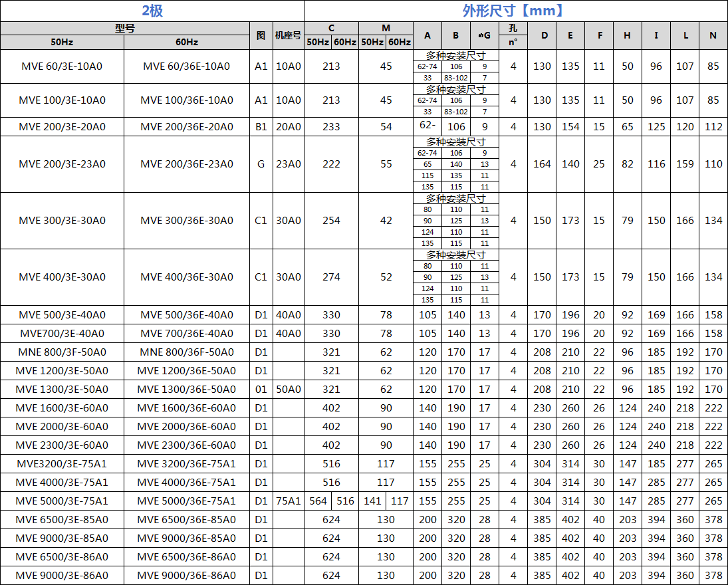Click the 2极 section header
This screenshot has height=585, width=728.
coord(152,11)
